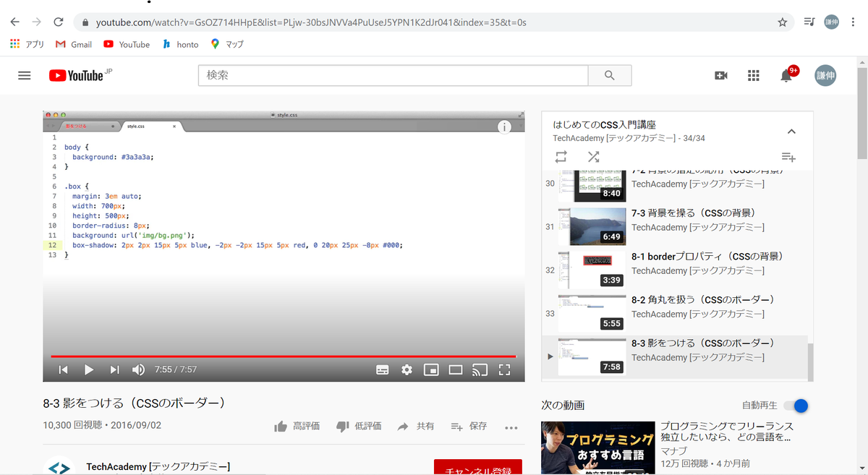Open the YouTube apps grid icon
Viewport: 868px width, 475px height.
coord(753,75)
